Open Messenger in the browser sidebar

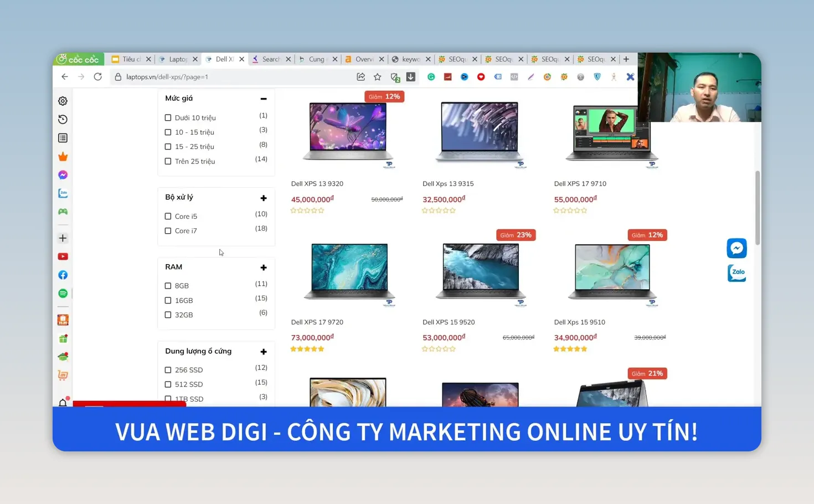63,175
